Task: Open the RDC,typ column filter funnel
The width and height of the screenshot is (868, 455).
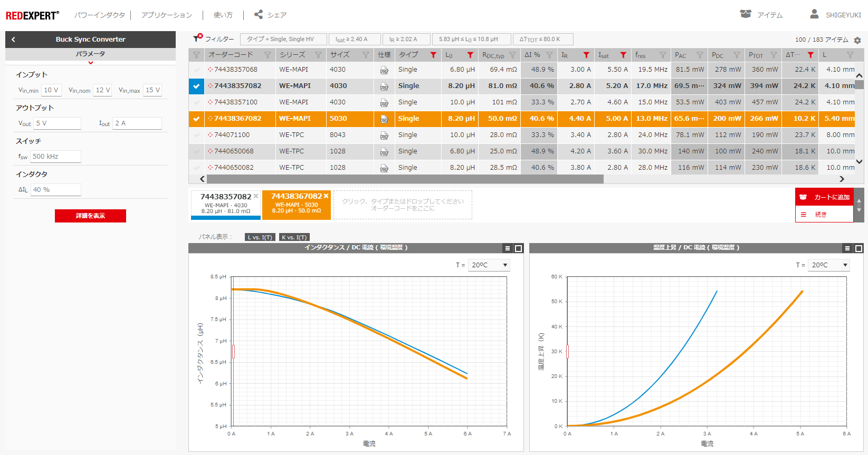Action: click(512, 55)
